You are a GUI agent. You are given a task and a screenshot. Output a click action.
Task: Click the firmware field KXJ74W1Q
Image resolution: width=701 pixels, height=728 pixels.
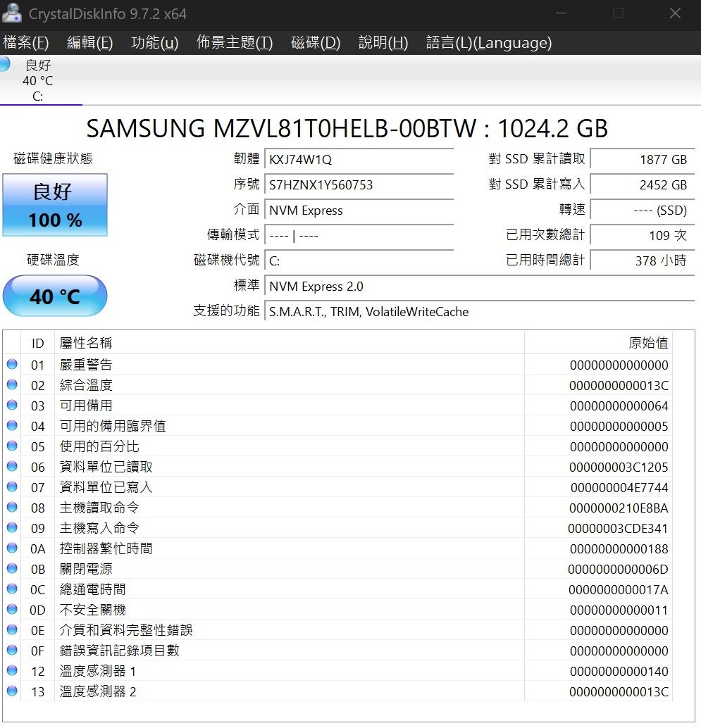point(358,160)
